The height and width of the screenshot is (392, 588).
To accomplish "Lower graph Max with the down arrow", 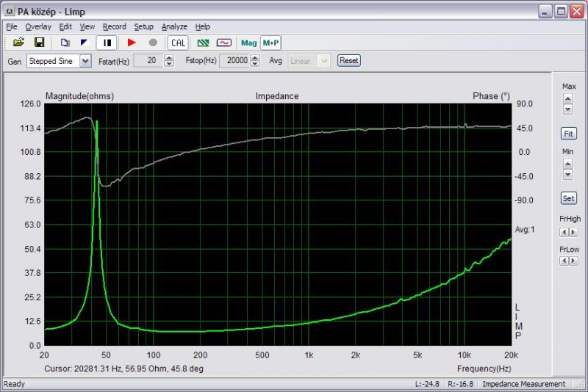I will point(567,109).
